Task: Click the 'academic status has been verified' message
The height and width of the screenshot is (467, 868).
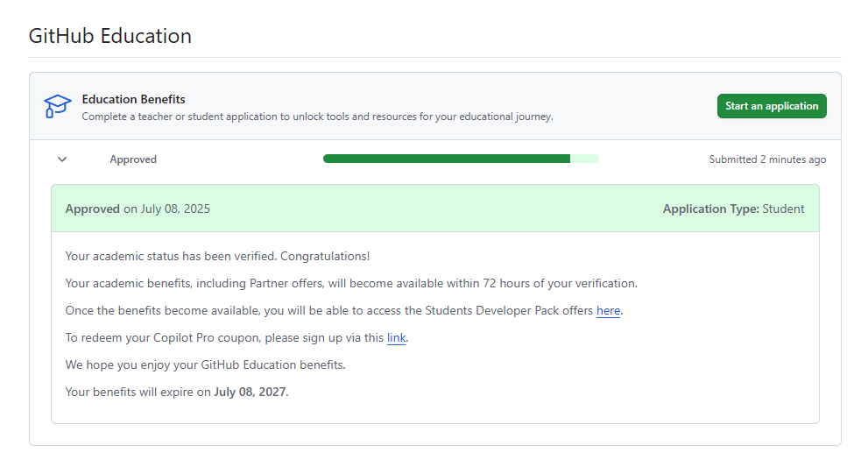Action: click(217, 257)
